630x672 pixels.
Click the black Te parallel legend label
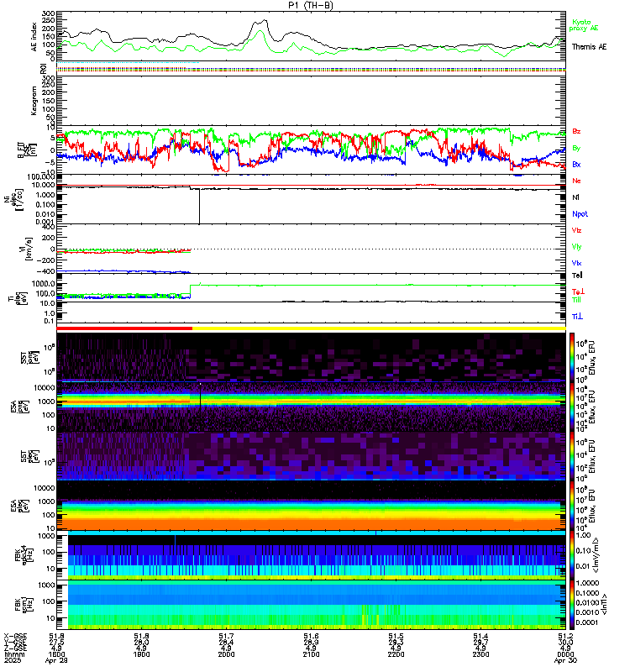[x=577, y=276]
